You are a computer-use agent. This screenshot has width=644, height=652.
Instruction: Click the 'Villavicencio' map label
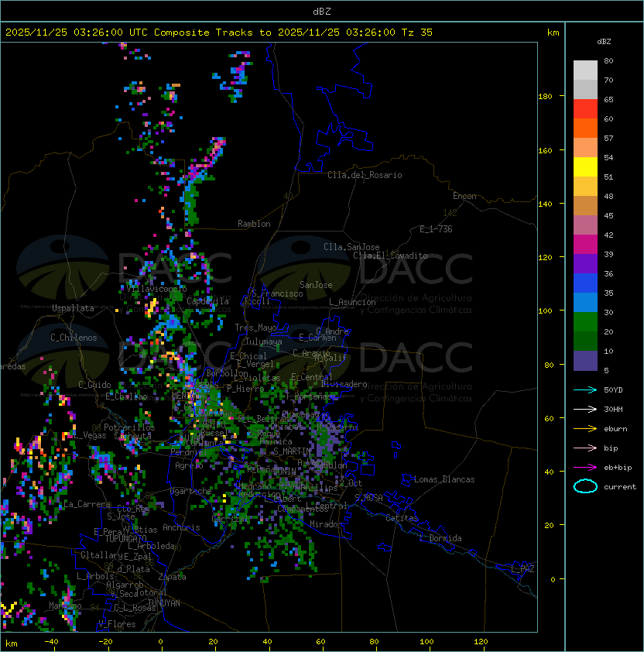pos(156,289)
